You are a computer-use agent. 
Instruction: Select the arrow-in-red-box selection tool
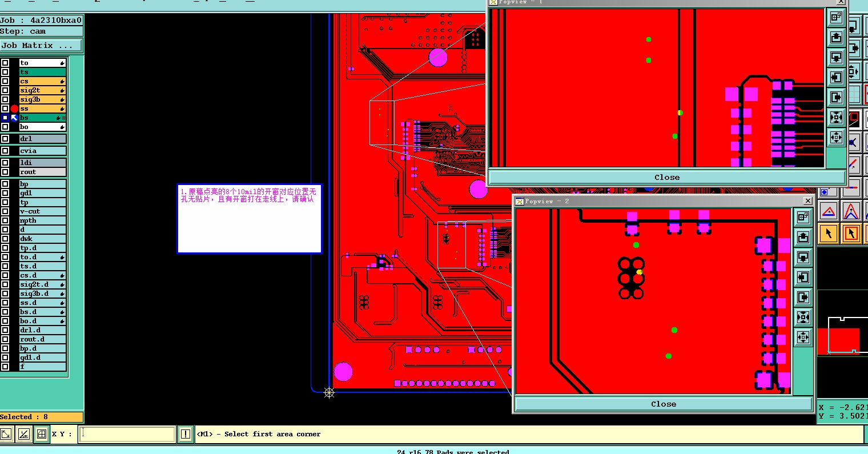click(851, 234)
